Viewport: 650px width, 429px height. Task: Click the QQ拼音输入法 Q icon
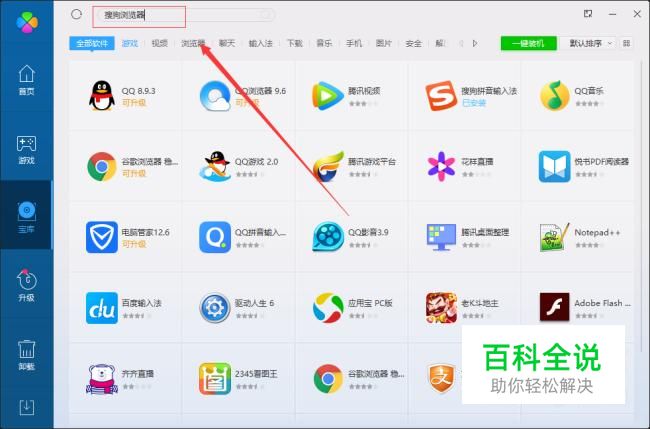215,237
